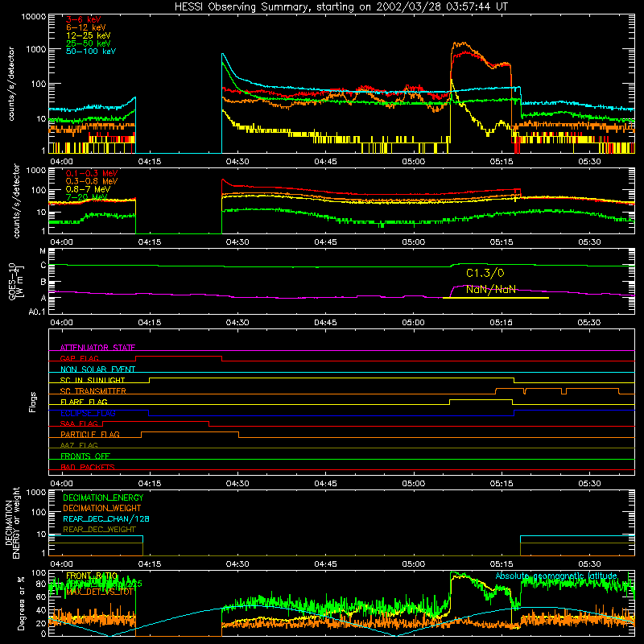Click the REAR_DEC_WEIGHT legend label
Screen dimensions: 644x644
[99, 530]
